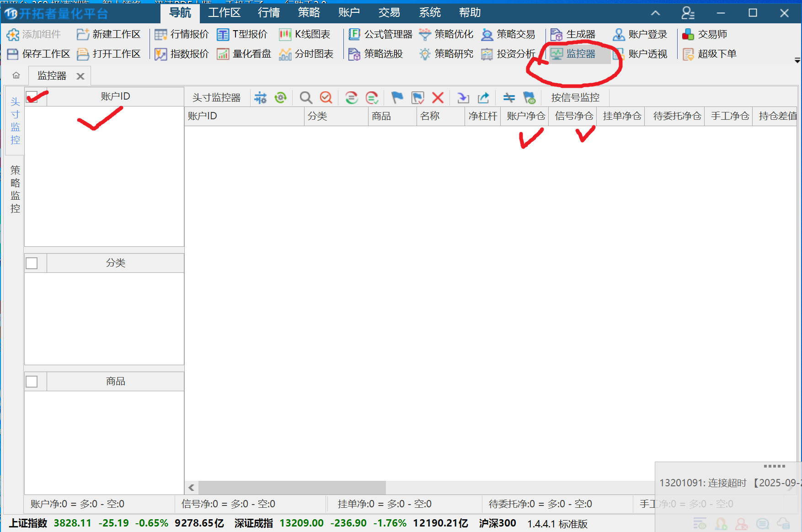Click the user account icon in title bar
Screen dimensions: 802x532
[687, 13]
